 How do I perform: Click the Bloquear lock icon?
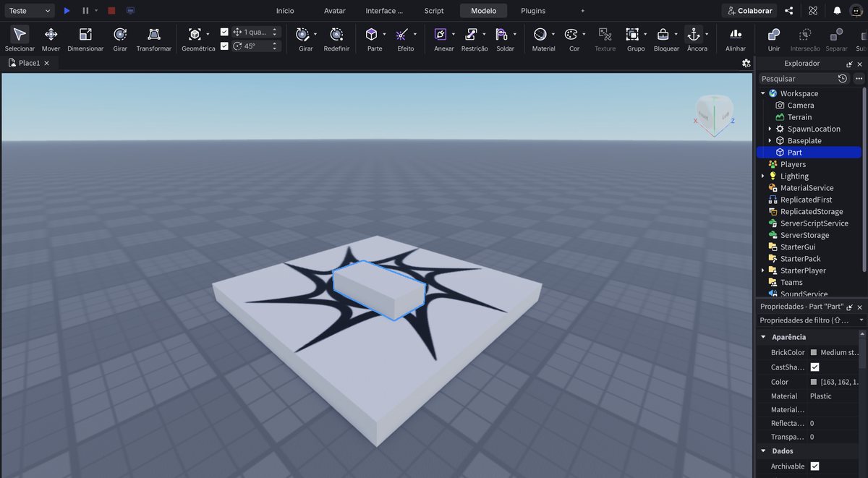coord(663,34)
